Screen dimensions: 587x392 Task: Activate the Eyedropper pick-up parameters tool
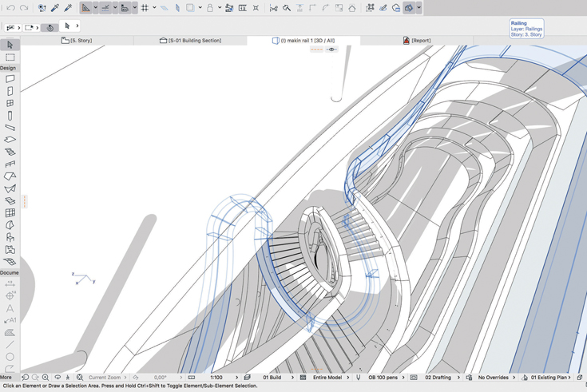click(55, 8)
